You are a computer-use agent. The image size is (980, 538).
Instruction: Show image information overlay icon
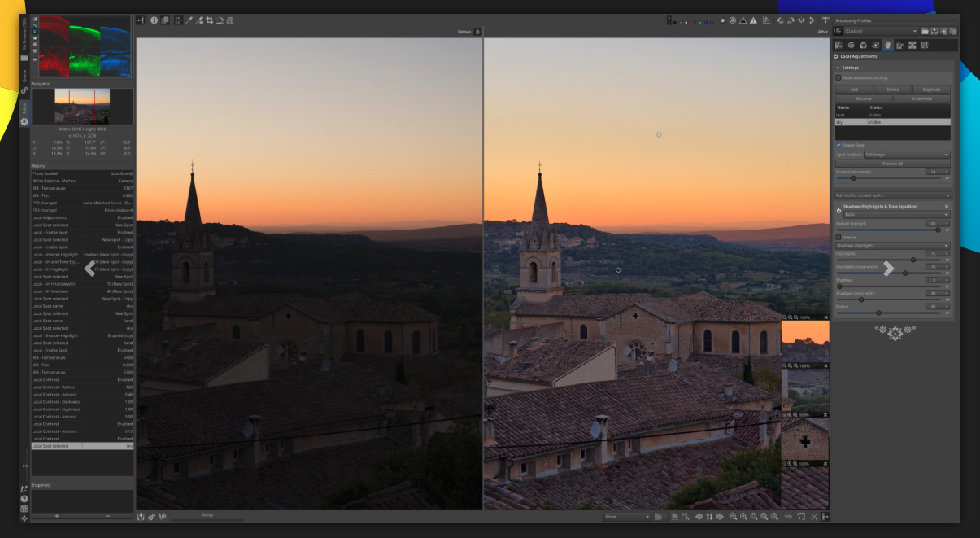(154, 20)
